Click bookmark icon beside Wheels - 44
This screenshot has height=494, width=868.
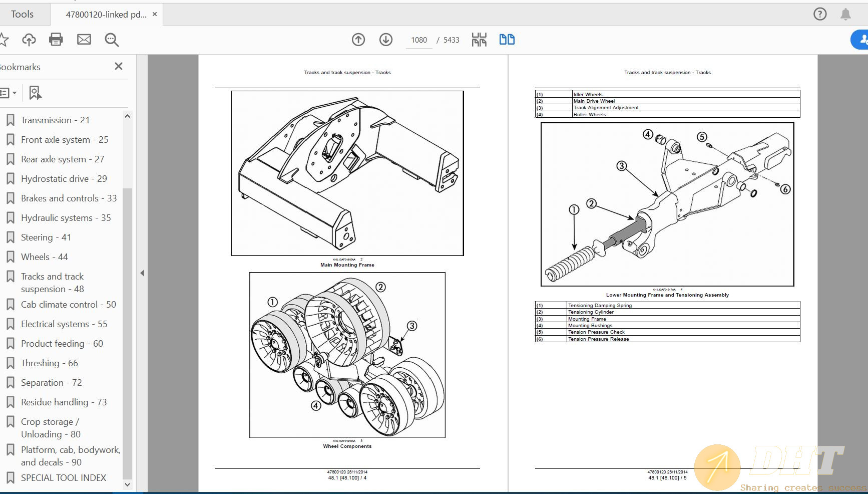pyautogui.click(x=10, y=257)
